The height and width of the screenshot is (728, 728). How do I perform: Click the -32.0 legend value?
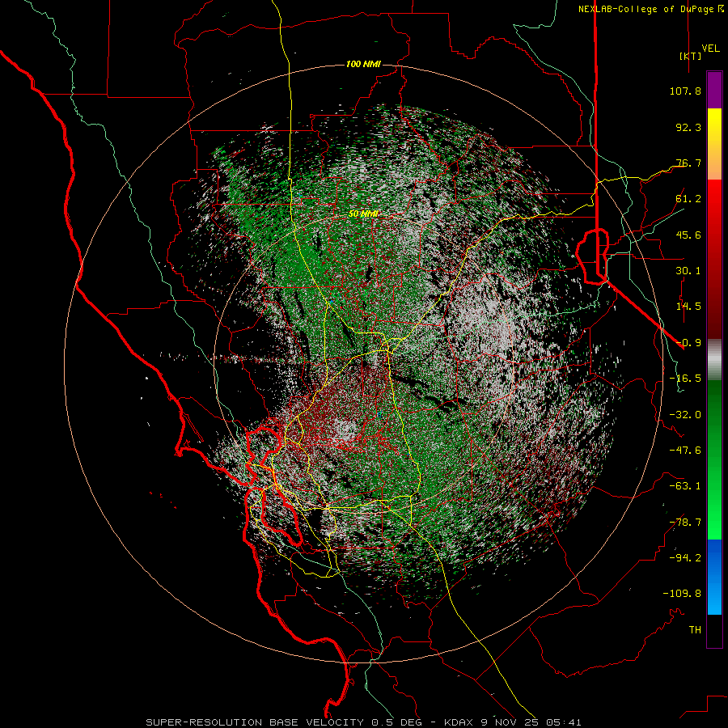(x=685, y=415)
